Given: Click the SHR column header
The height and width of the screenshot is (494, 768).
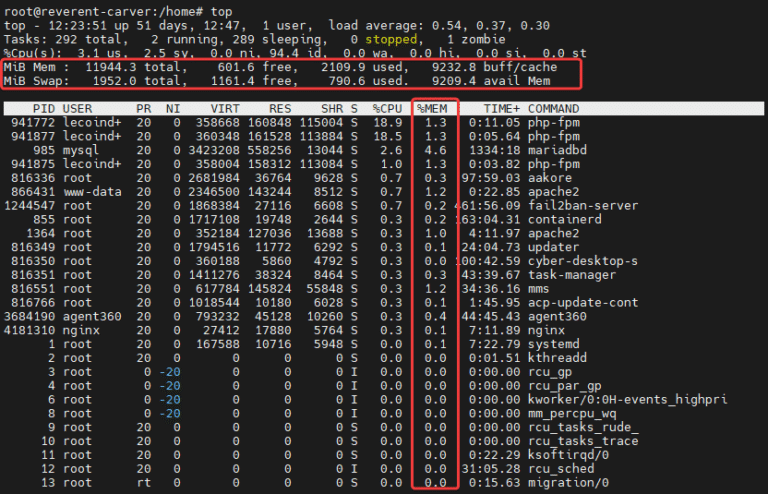Looking at the screenshot, I should [332, 109].
